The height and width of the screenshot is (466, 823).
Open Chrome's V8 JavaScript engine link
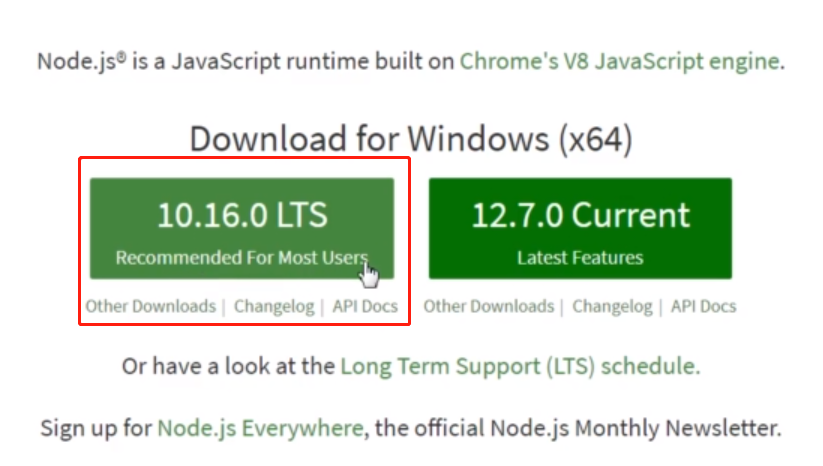620,61
